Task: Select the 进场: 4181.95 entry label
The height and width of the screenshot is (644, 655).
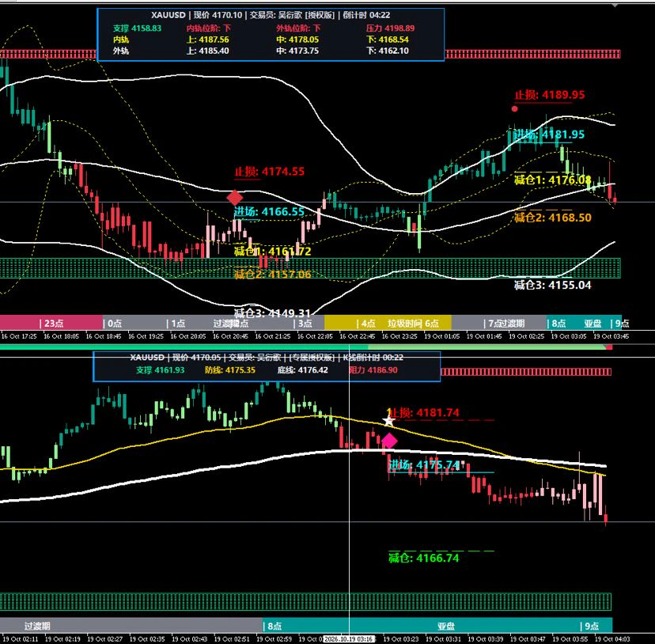Action: click(x=549, y=134)
